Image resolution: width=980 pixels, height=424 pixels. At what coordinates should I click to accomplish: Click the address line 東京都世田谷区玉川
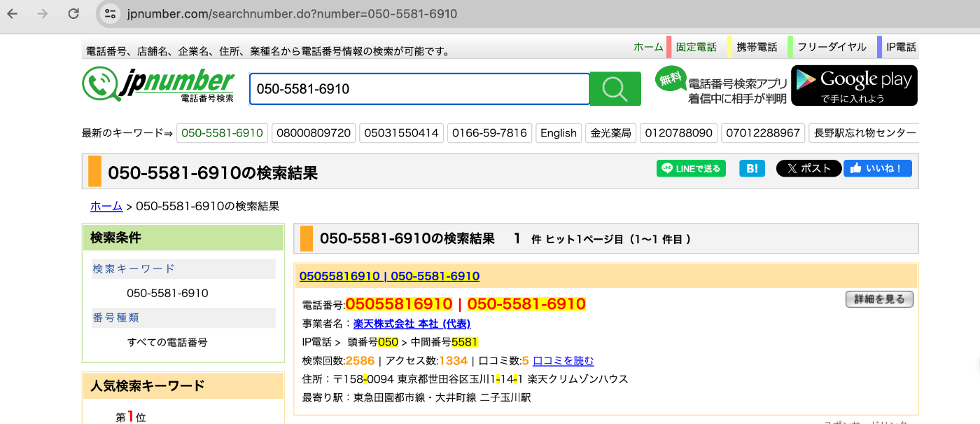465,379
